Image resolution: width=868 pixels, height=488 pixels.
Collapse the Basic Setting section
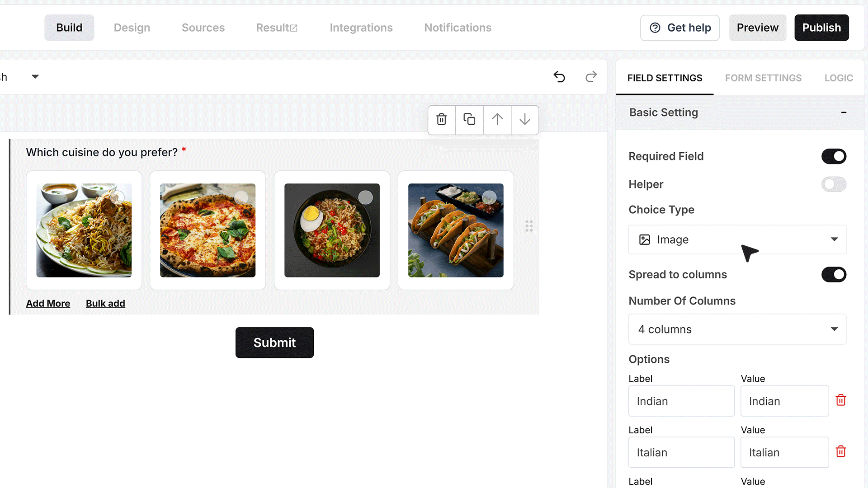coord(844,113)
